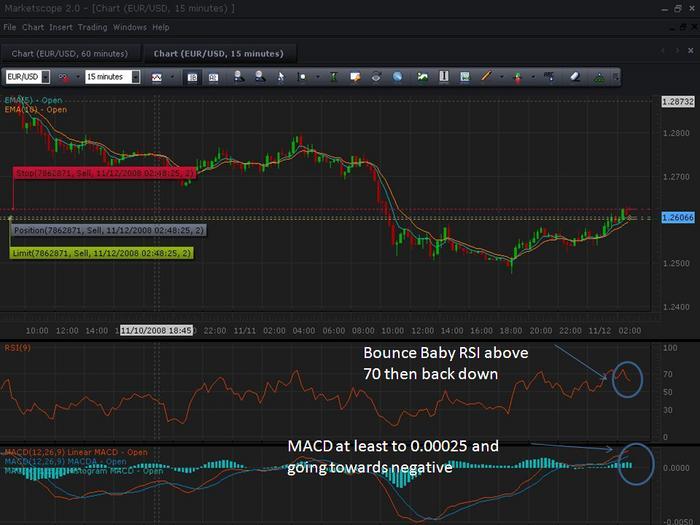Click the green triangle toolbar icon
Viewport: 700px width, 525px height.
click(x=599, y=78)
